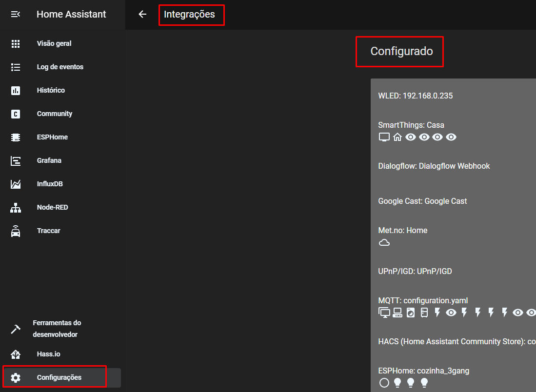Click the cloud icon under Met.no: Home
This screenshot has width=536, height=392.
pyautogui.click(x=384, y=243)
